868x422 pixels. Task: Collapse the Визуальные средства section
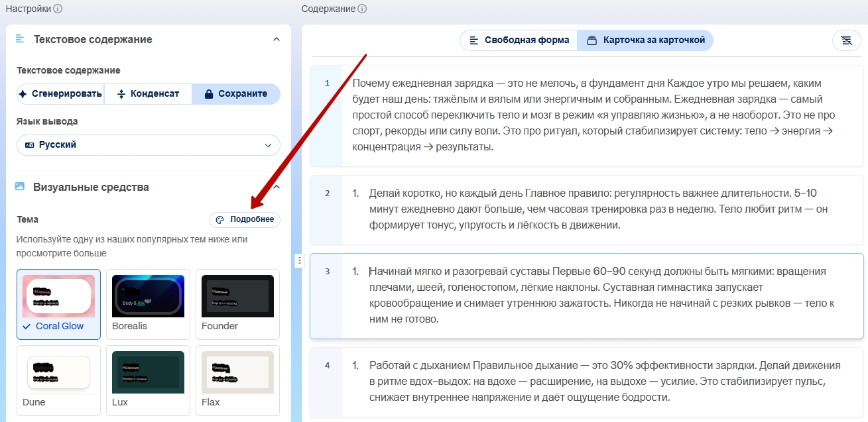pos(277,187)
